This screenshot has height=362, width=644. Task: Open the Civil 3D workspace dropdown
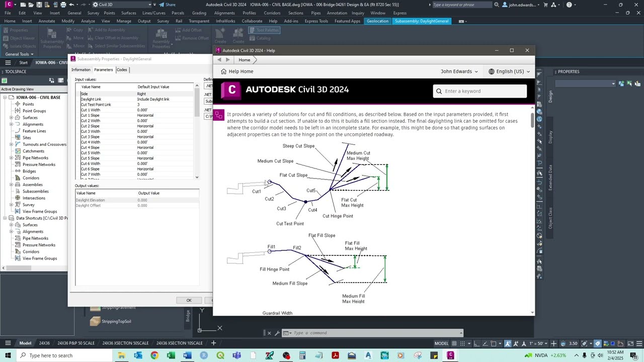coord(121,5)
